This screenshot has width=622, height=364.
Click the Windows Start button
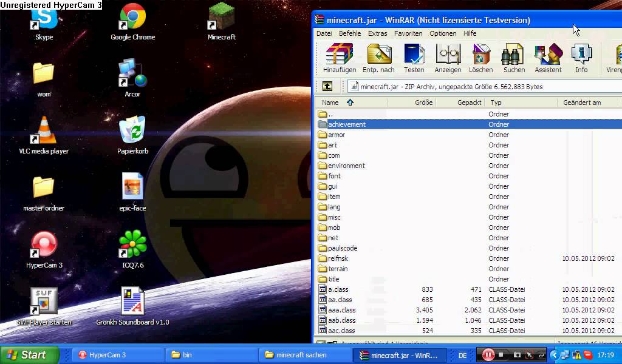click(x=29, y=355)
